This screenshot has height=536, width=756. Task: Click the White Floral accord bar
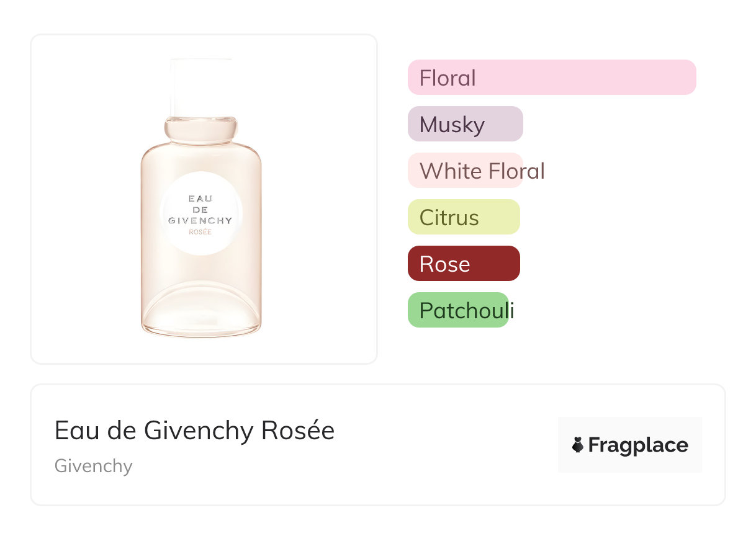pyautogui.click(x=465, y=171)
